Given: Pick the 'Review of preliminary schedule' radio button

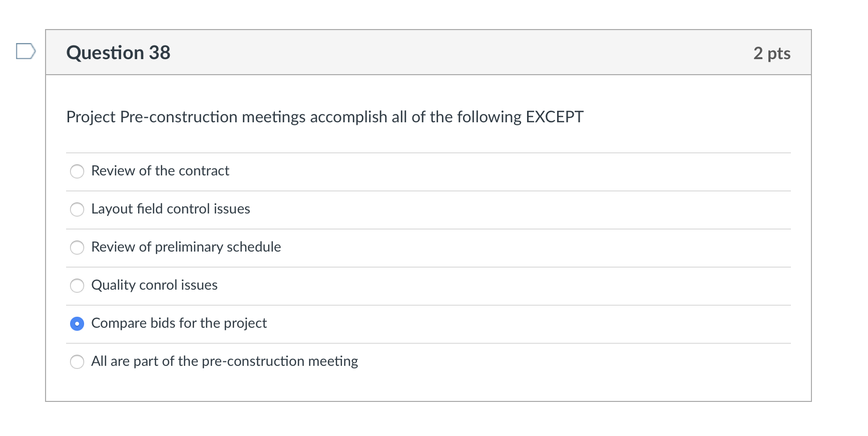Looking at the screenshot, I should (x=77, y=248).
